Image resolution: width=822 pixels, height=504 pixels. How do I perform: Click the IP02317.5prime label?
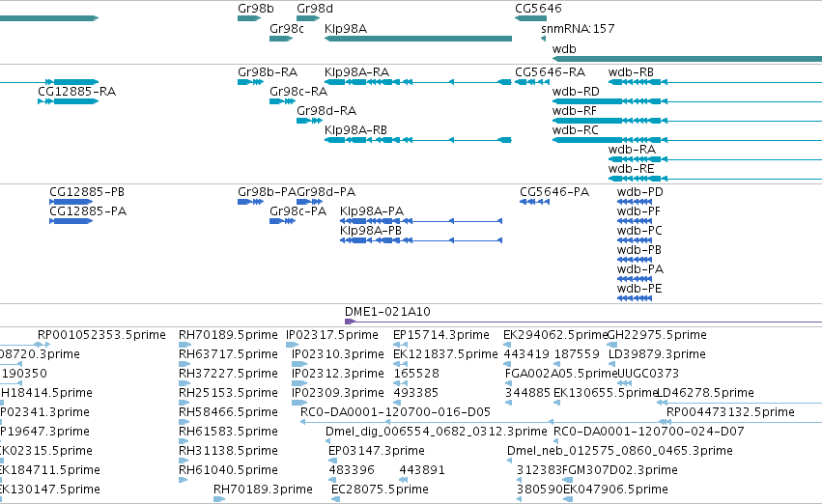coord(332,335)
